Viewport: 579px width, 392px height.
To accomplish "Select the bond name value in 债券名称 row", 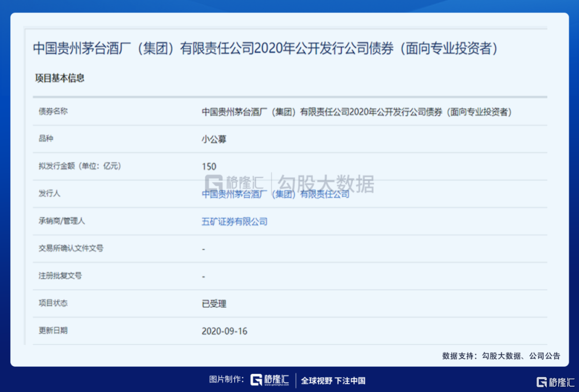I will pyautogui.click(x=357, y=112).
